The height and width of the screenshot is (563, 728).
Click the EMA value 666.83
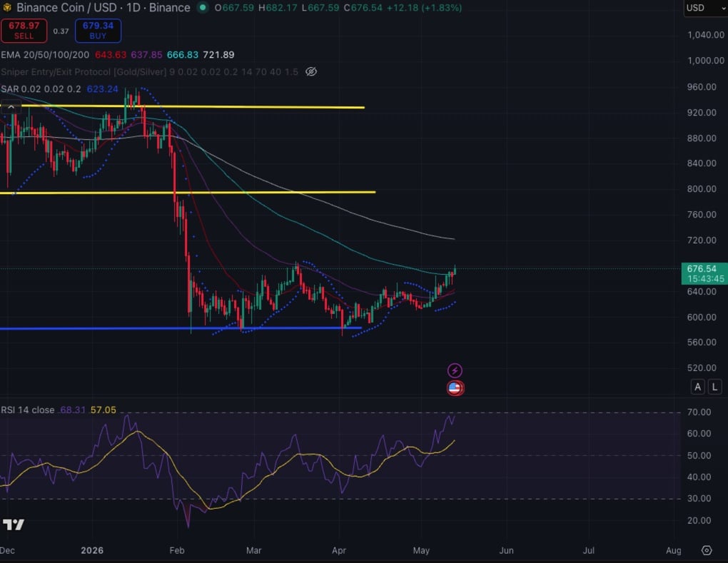183,55
